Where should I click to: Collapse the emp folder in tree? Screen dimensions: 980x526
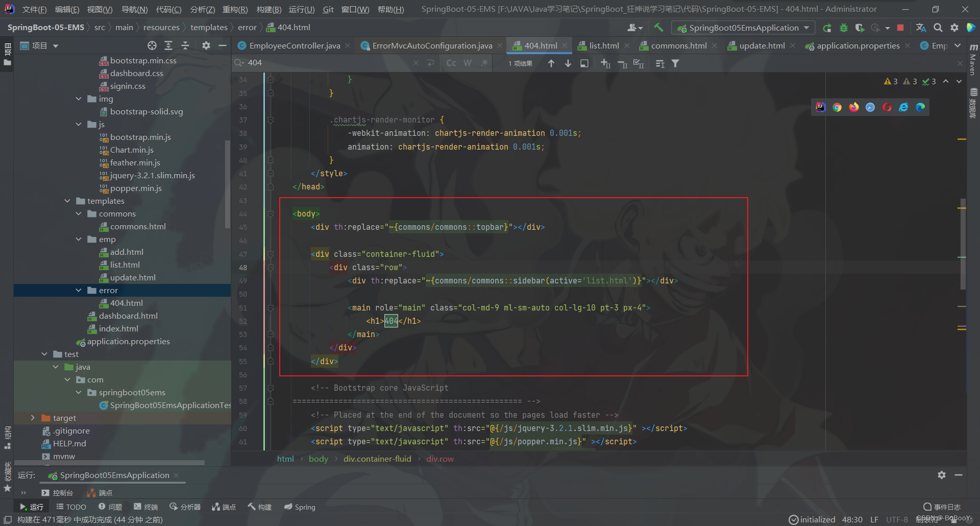[x=79, y=240]
